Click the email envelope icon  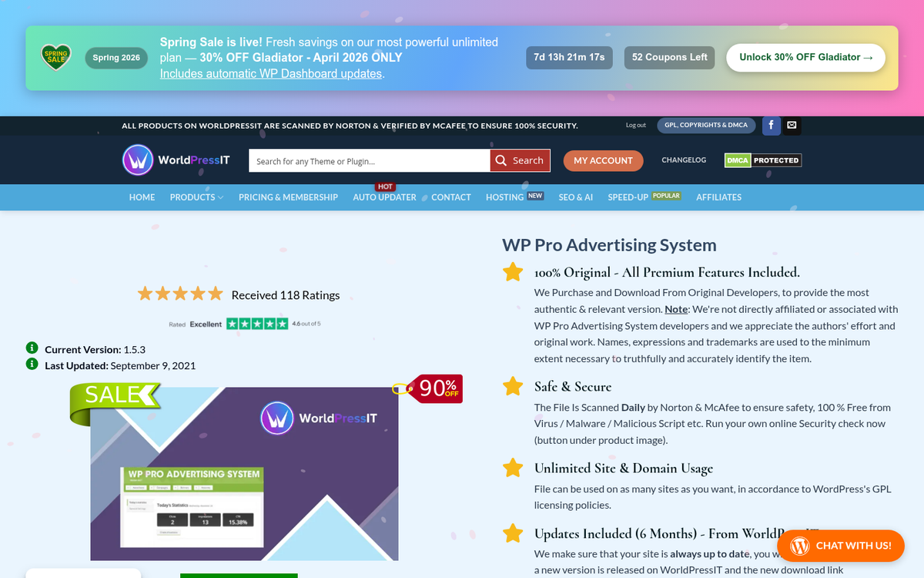click(x=792, y=125)
